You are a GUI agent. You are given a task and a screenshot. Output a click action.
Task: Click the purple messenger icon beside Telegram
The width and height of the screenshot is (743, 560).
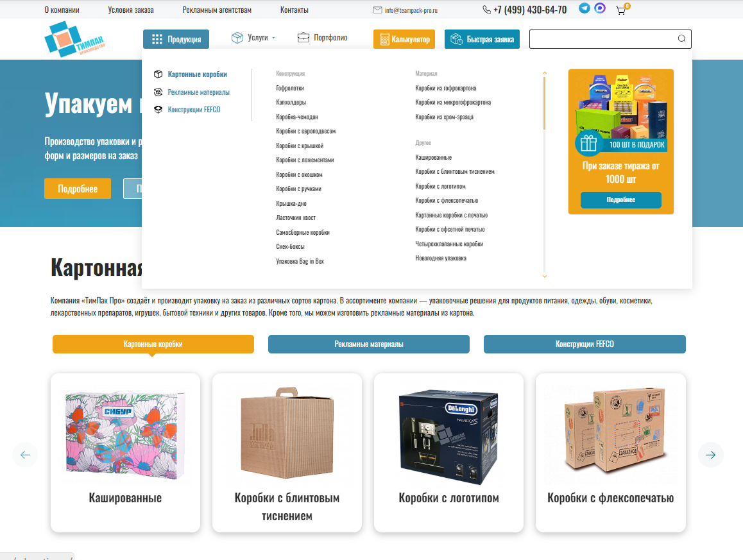[x=600, y=8]
